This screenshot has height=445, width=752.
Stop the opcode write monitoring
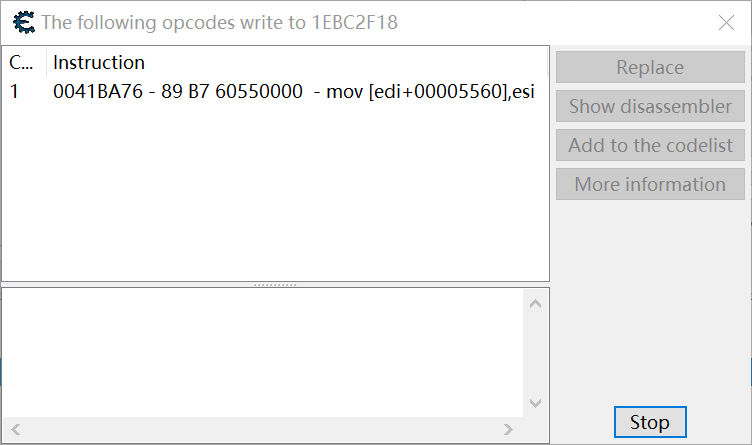click(650, 422)
